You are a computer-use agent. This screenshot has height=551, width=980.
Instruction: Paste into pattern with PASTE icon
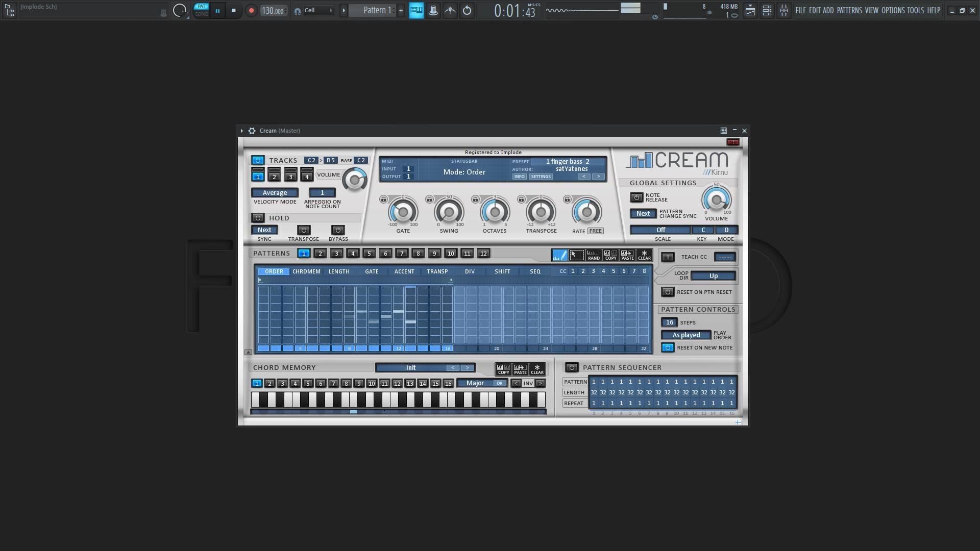click(627, 255)
